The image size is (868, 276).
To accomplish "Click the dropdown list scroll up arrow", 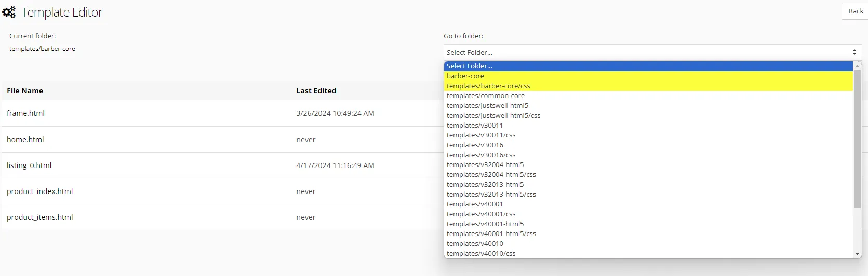I will click(x=857, y=66).
